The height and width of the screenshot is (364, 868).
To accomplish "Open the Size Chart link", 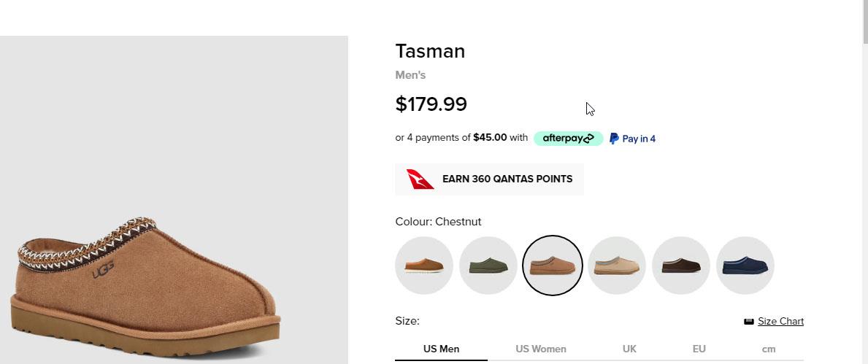I will (x=780, y=322).
